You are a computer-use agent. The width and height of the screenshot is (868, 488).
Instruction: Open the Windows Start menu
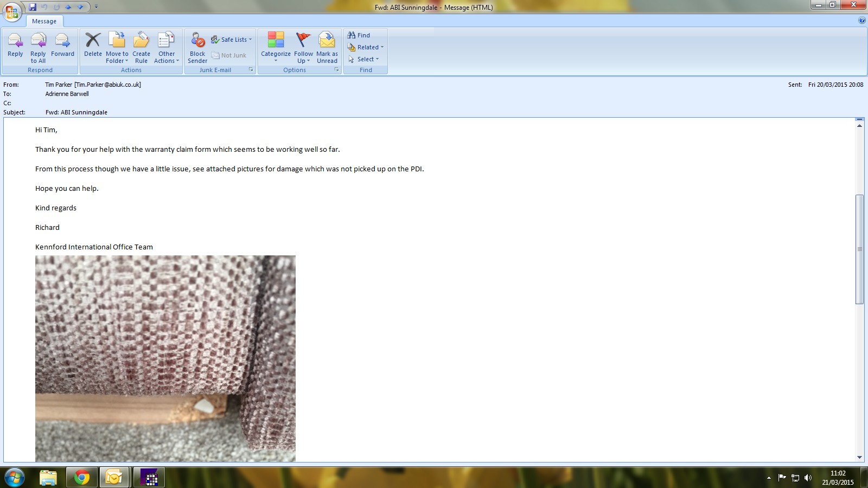point(14,478)
